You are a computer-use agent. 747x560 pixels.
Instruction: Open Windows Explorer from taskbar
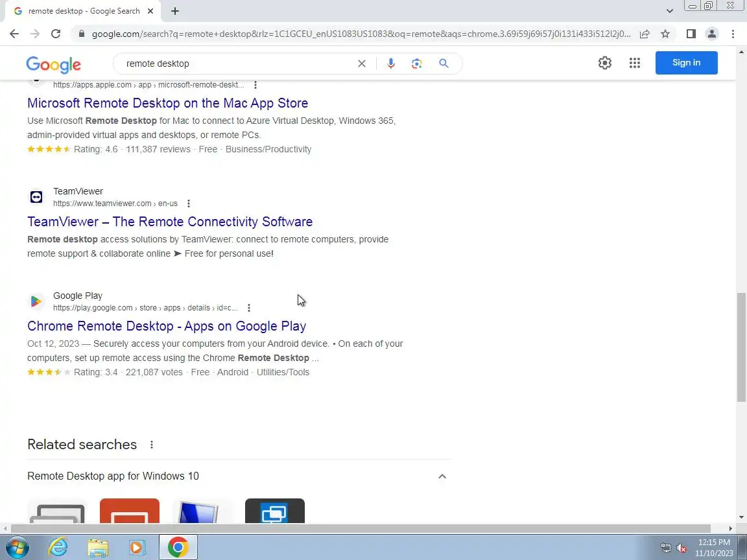click(x=98, y=548)
